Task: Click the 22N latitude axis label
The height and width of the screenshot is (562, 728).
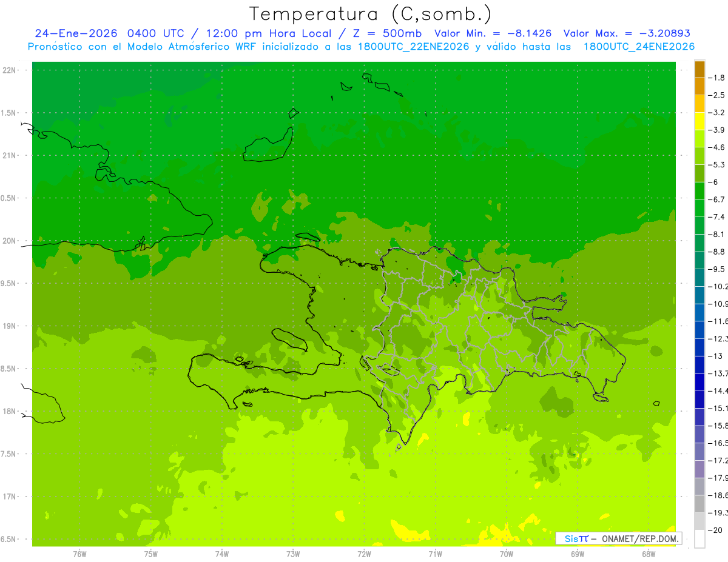Action: [x=10, y=70]
